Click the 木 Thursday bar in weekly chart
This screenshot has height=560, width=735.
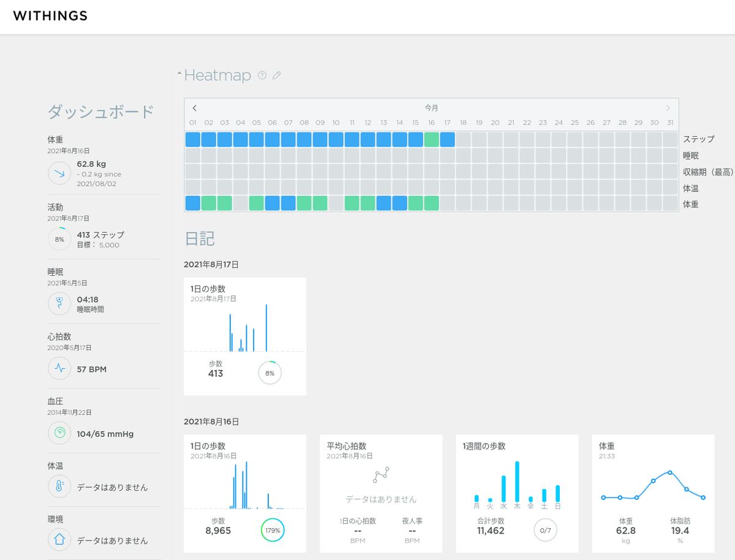[517, 482]
